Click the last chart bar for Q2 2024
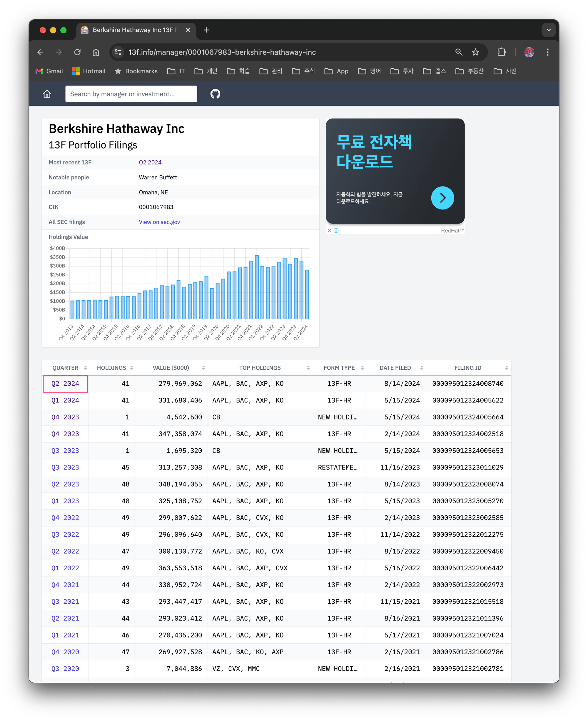 [x=307, y=294]
